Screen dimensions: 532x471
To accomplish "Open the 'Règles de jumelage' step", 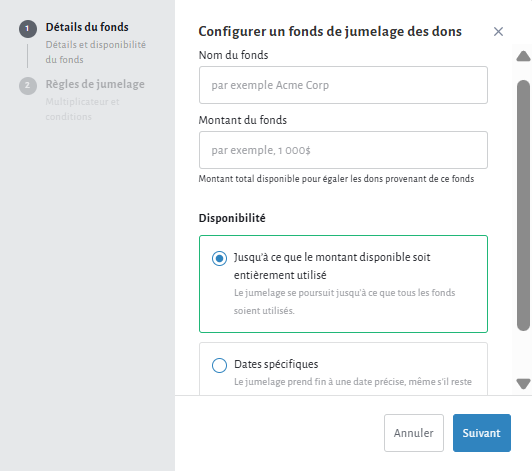I will click(x=95, y=84).
